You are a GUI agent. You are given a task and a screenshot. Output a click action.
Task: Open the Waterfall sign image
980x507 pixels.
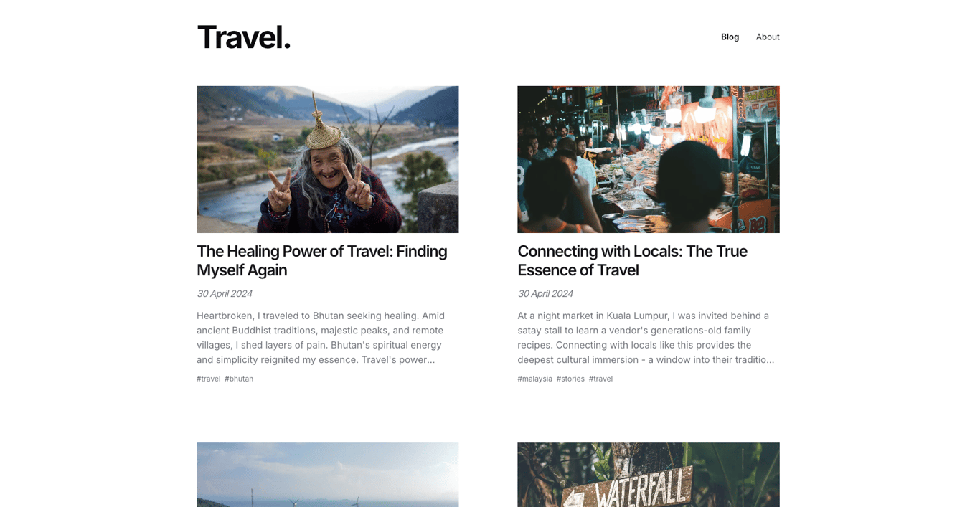tap(649, 475)
